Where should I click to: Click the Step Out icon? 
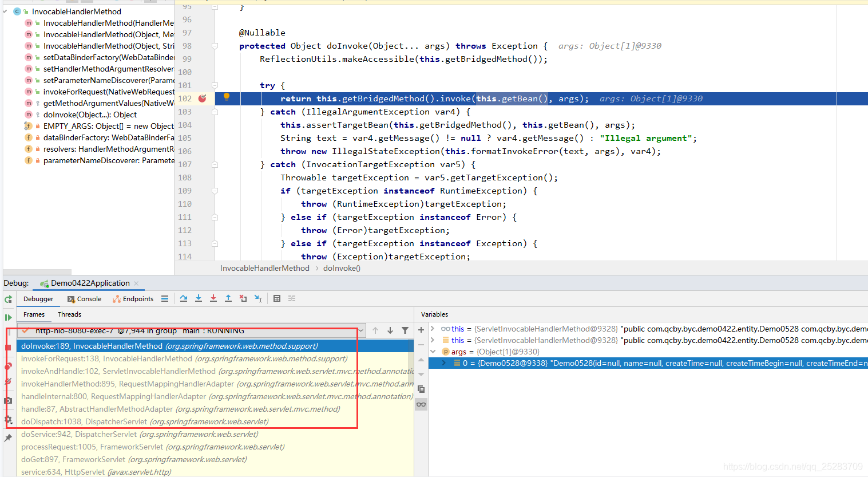[x=228, y=298]
